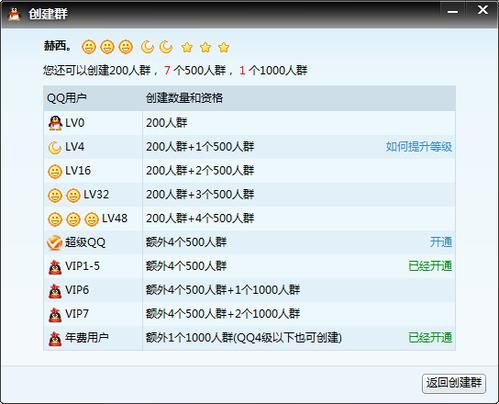The image size is (499, 404).
Task: Click the 创建群 window title text
Action: 48,14
